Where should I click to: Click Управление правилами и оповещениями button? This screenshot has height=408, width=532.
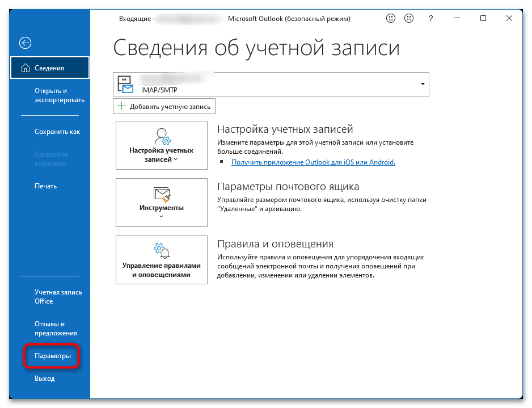pos(162,260)
